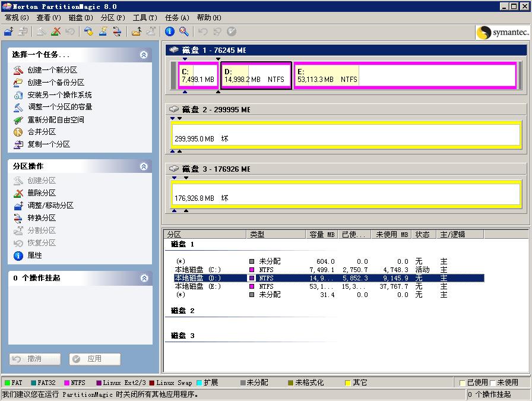Viewport: 532px width, 401px height.
Task: Select the E: partition block in disk map
Action: [x=405, y=75]
